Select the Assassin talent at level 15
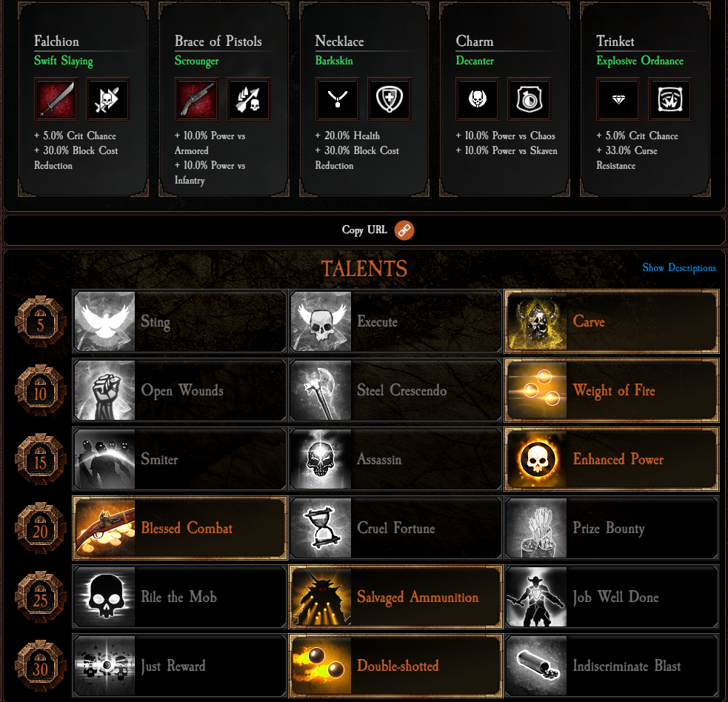This screenshot has height=702, width=728. point(395,458)
